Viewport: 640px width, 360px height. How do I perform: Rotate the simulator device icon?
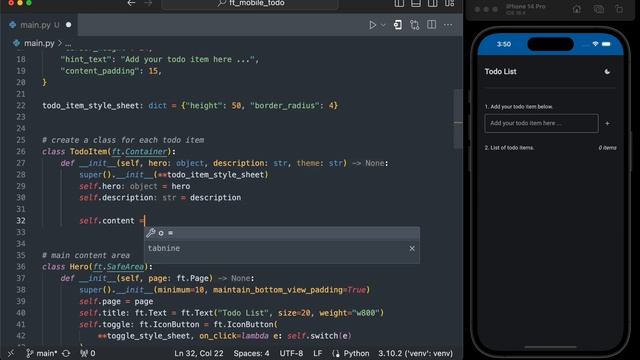click(x=619, y=9)
